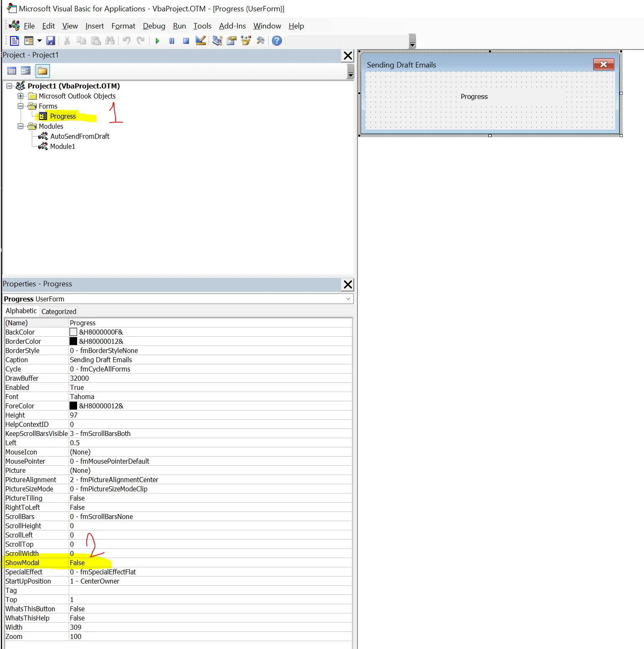Viewport: 644px width, 649px height.
Task: Click the Reset stop icon
Action: [x=186, y=41]
